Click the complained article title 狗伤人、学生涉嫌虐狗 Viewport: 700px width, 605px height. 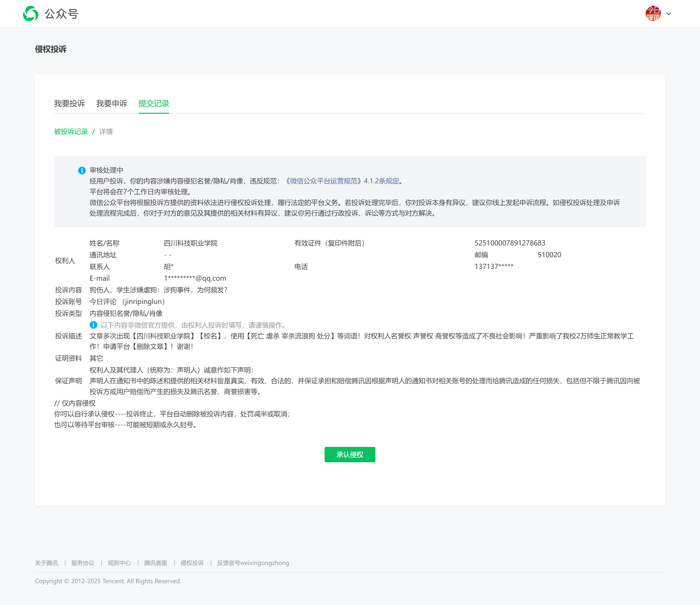(x=158, y=290)
